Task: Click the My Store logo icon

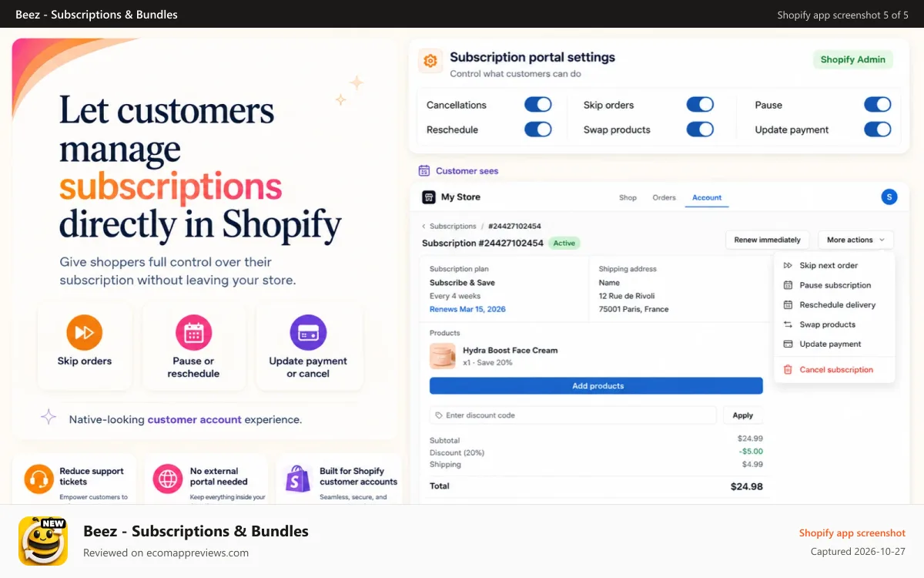Action: pyautogui.click(x=429, y=197)
